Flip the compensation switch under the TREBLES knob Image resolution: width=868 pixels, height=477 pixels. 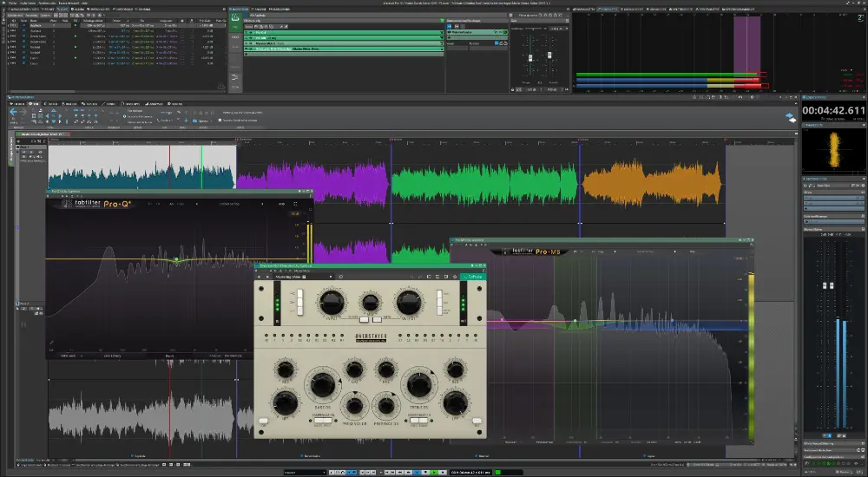[419, 421]
